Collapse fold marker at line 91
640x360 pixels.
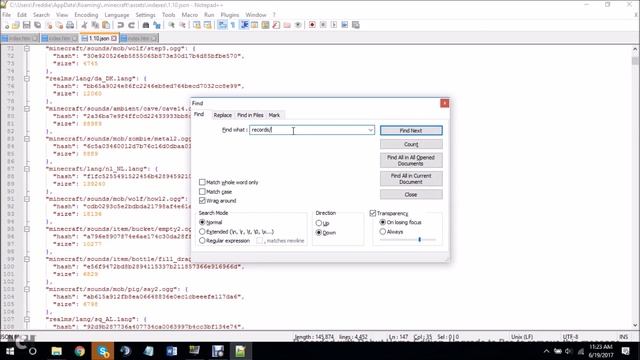point(27,199)
